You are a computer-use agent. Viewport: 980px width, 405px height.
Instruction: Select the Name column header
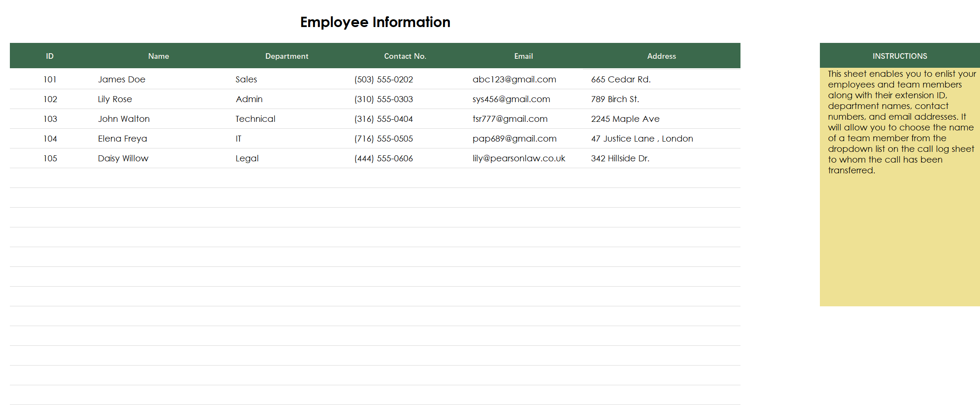(x=158, y=56)
